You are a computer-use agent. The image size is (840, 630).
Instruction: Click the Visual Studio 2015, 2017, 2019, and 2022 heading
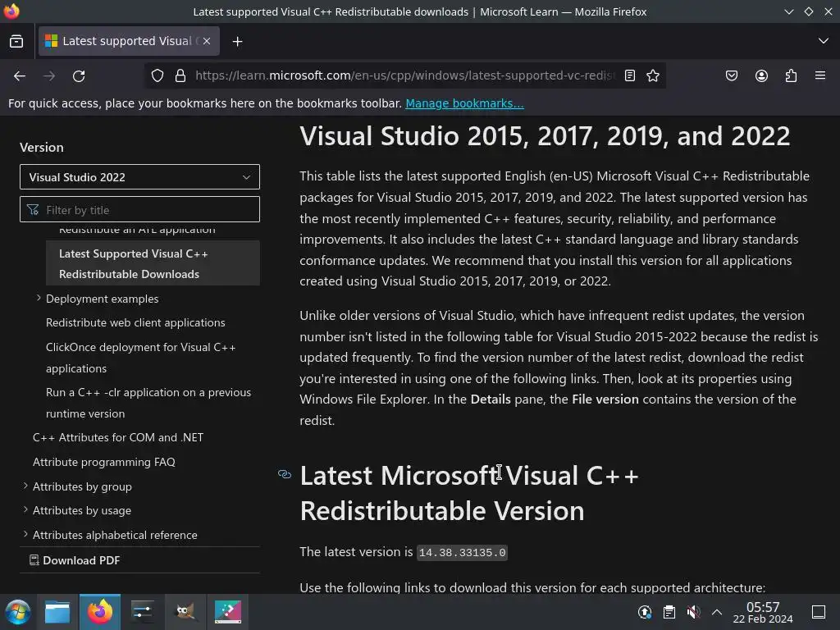point(545,136)
